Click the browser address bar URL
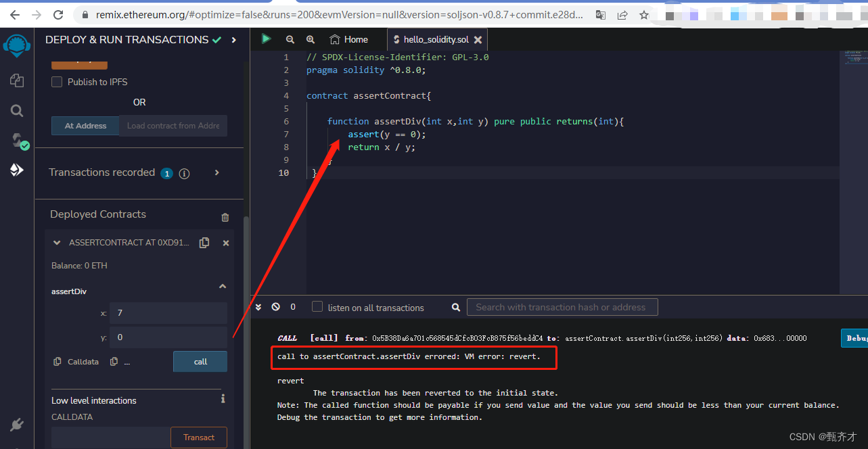This screenshot has height=449, width=868. (x=341, y=14)
